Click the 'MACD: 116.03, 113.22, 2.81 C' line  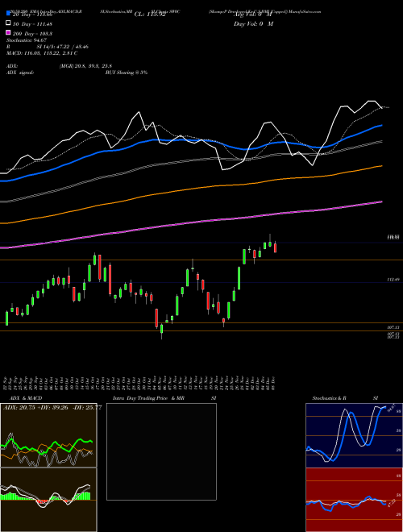pyautogui.click(x=42, y=53)
